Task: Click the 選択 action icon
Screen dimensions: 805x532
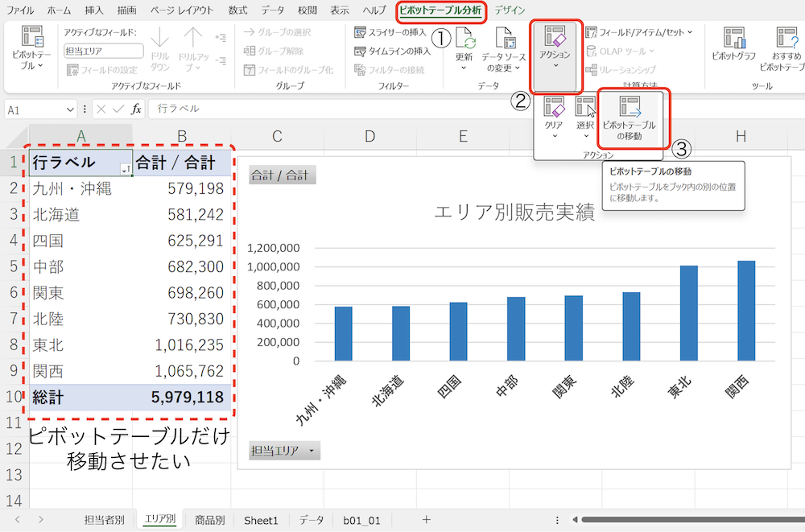Action: click(584, 107)
